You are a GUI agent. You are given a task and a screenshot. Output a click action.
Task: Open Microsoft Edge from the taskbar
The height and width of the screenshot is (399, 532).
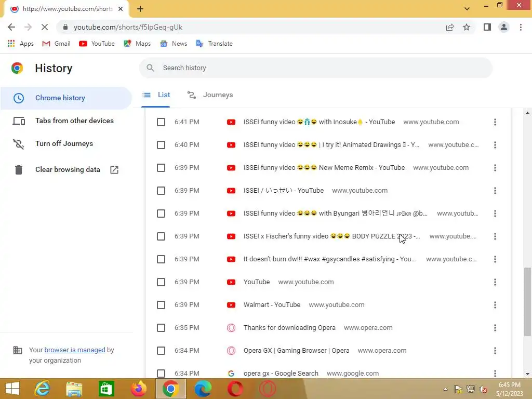tap(203, 389)
